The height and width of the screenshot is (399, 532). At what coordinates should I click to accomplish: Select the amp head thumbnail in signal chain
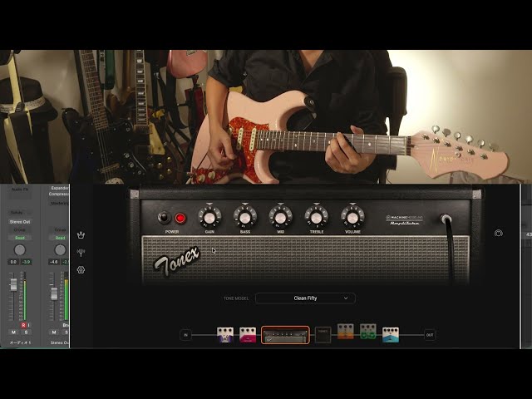[x=285, y=335]
